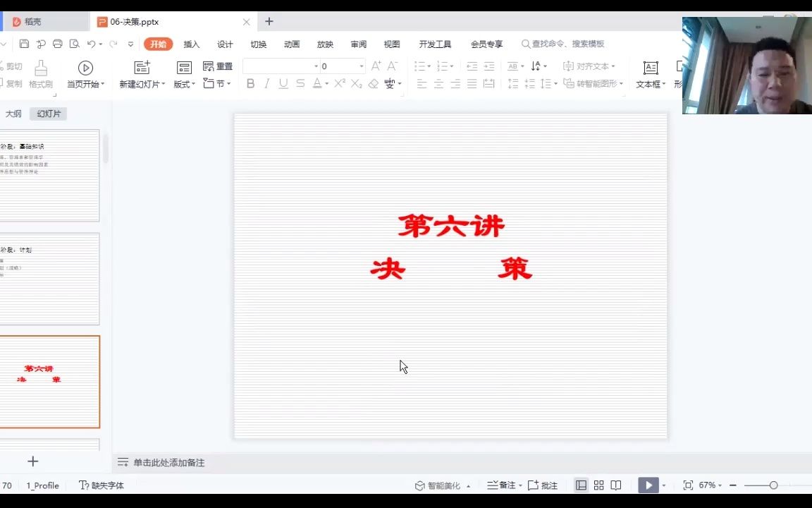
Task: Open the font size dropdown
Action: 360,66
